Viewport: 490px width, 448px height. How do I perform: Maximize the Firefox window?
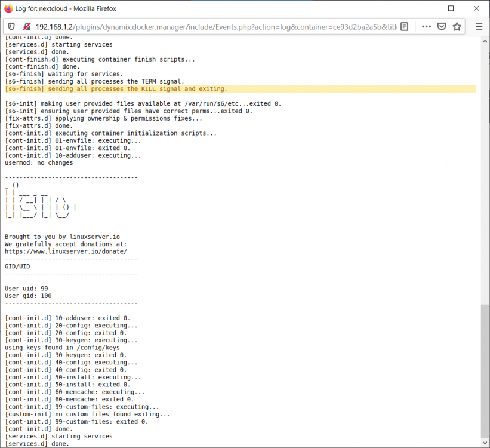click(451, 8)
